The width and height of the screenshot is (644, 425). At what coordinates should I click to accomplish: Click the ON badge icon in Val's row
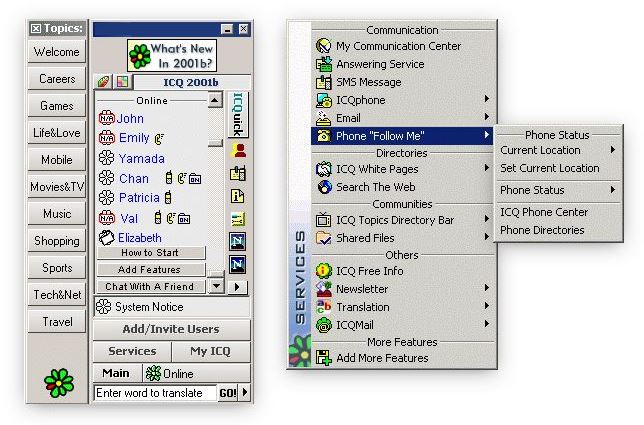[x=184, y=219]
